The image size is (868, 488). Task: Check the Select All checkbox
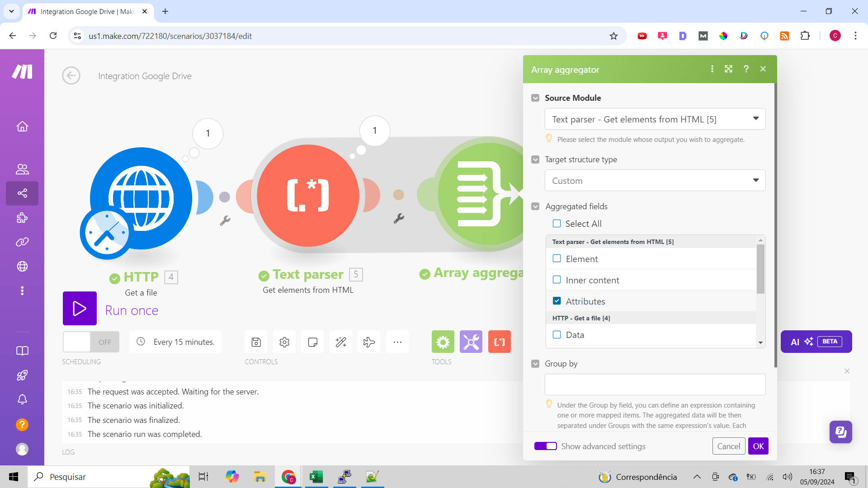click(557, 224)
